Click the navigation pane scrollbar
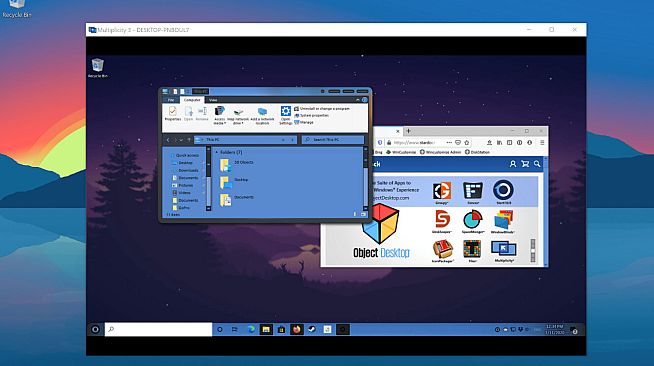 [x=209, y=178]
